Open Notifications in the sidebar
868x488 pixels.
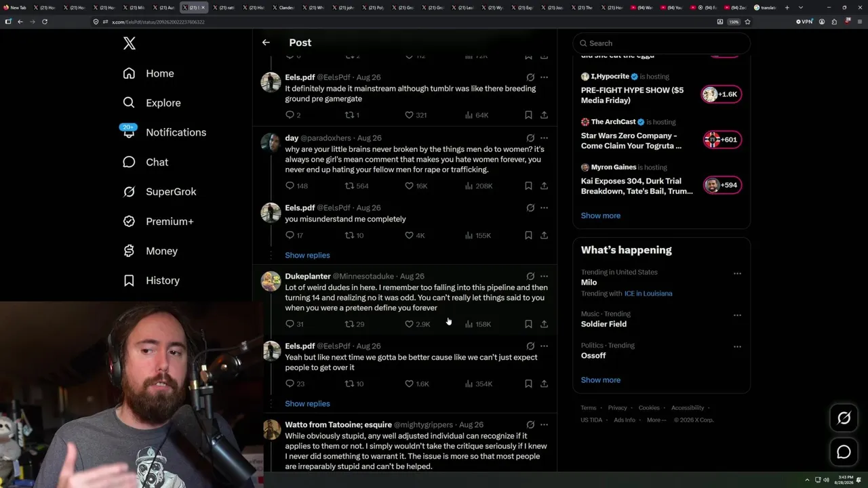point(164,132)
